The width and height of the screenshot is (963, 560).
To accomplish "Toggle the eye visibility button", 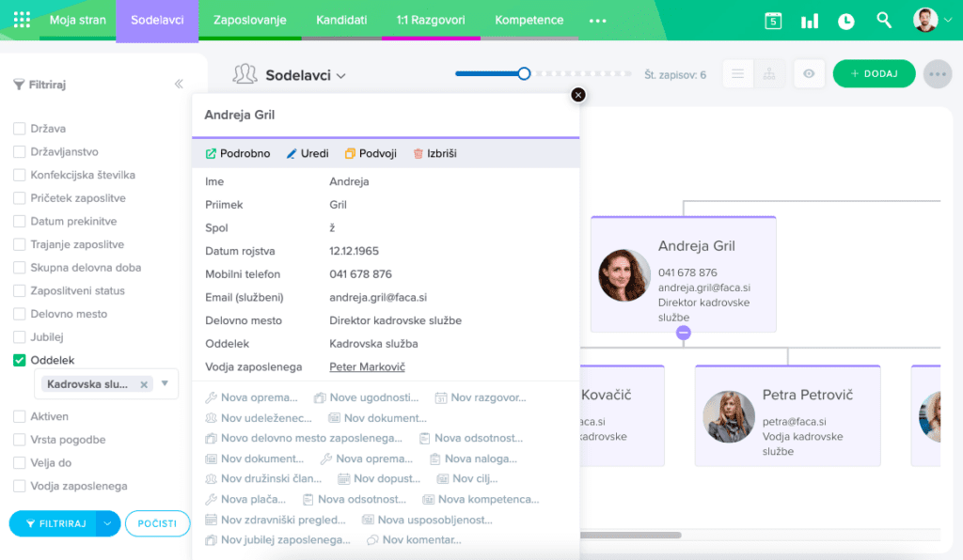I will [808, 74].
